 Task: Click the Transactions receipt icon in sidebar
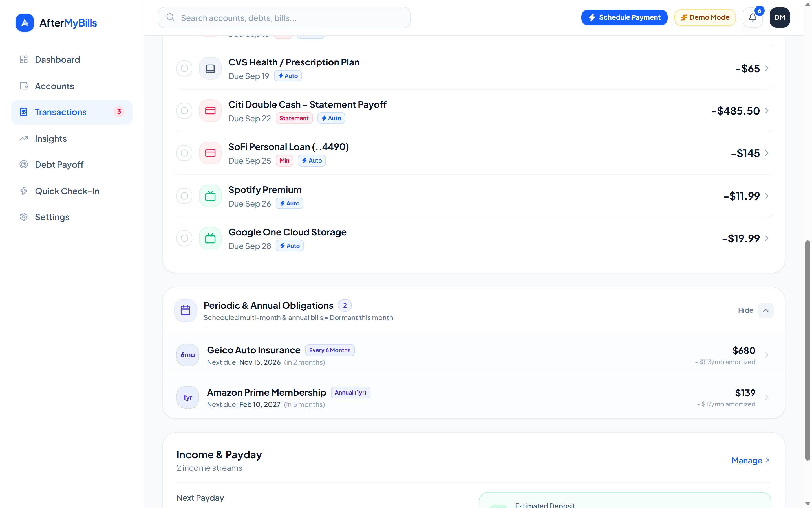(23, 112)
